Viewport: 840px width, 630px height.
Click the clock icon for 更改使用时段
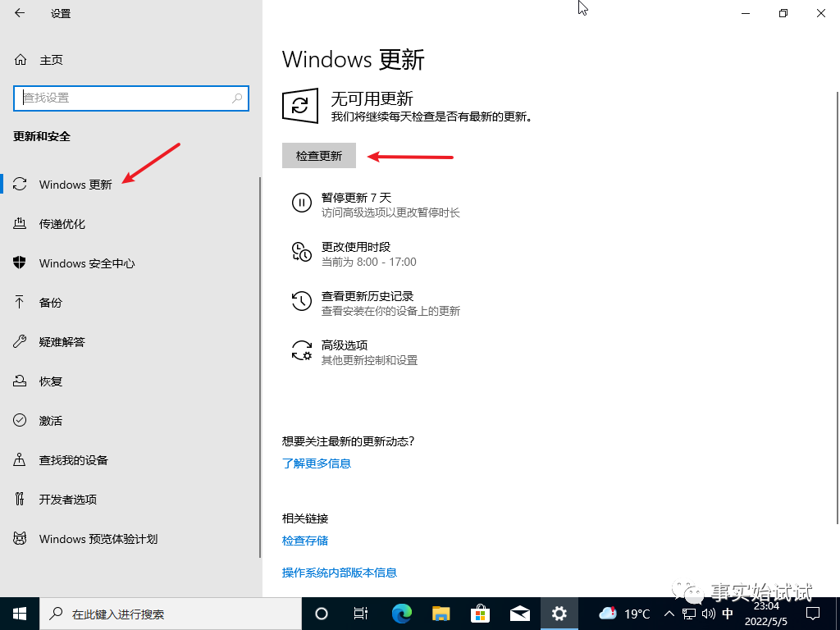302,253
